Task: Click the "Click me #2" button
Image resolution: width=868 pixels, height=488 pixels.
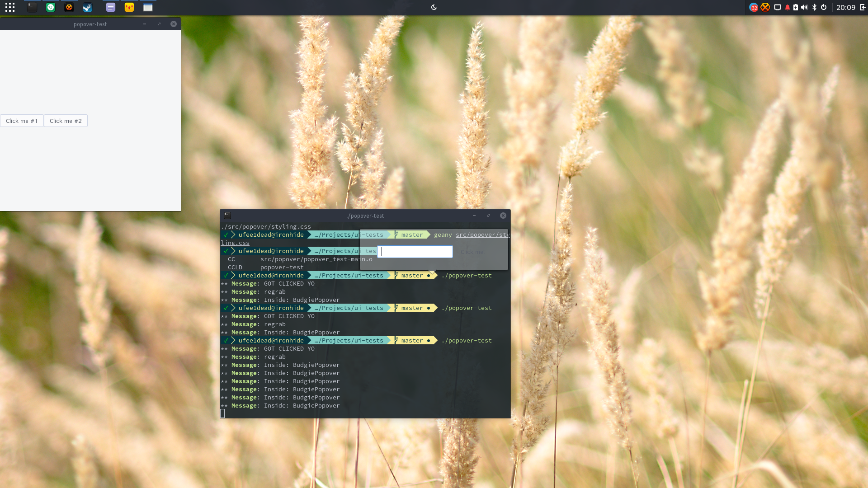Action: [x=66, y=121]
